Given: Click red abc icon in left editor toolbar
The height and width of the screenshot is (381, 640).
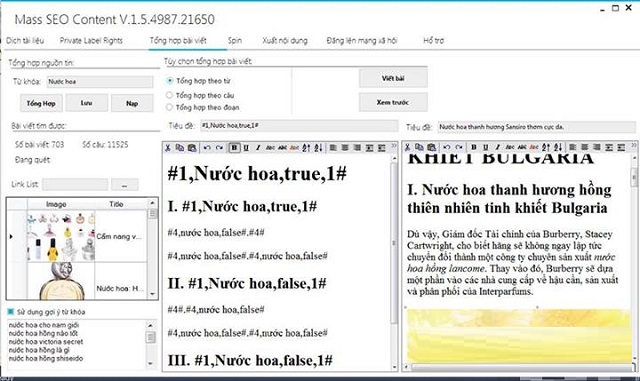Looking at the screenshot, I should tap(294, 148).
